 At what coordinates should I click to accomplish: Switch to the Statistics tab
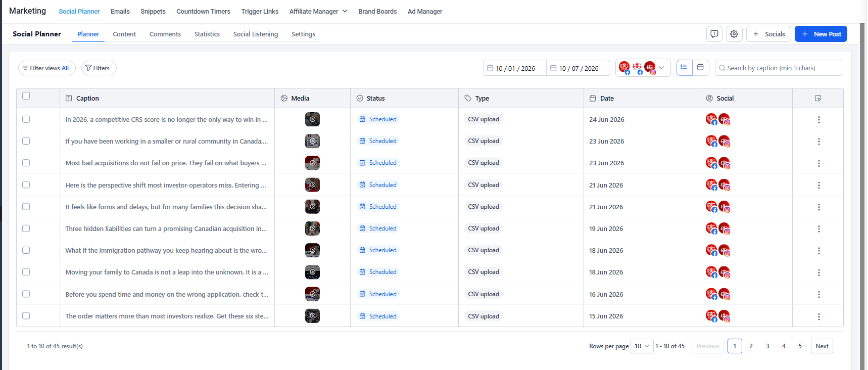tap(207, 34)
